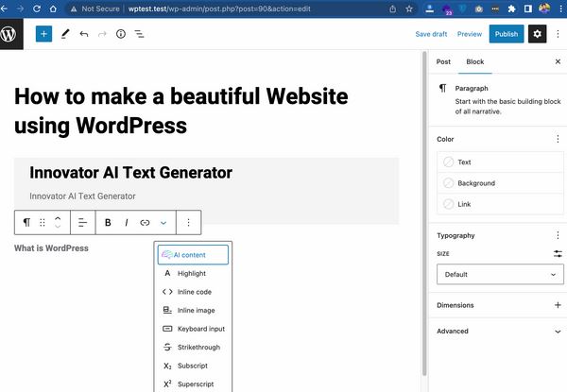
Task: Collapse the more rich text controls chevron
Action: (x=163, y=223)
